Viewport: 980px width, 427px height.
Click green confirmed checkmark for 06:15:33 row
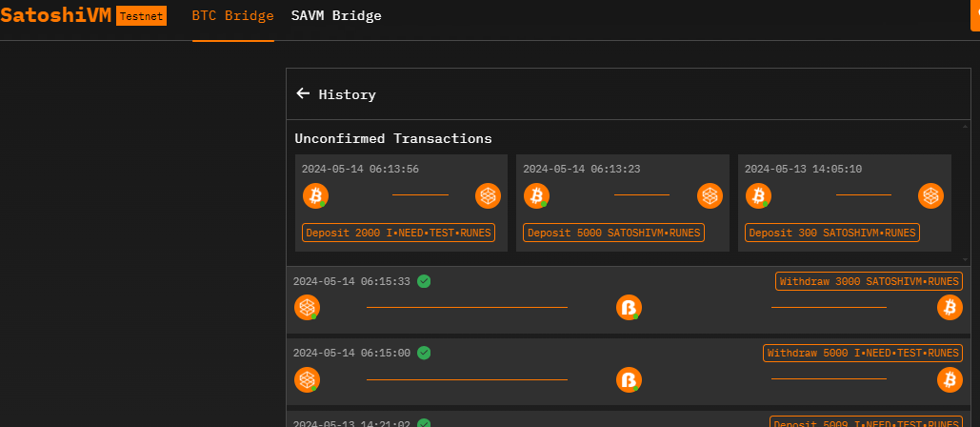pyautogui.click(x=424, y=281)
